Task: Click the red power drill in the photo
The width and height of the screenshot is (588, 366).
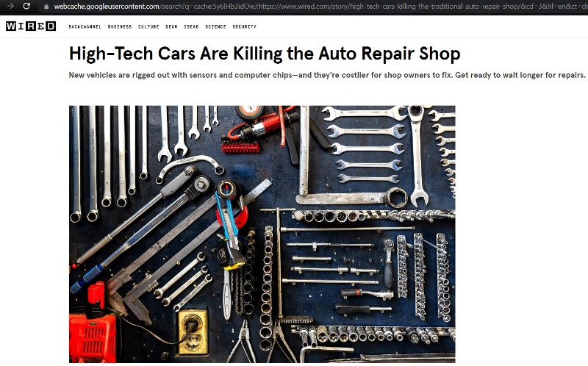Action: pos(93,323)
